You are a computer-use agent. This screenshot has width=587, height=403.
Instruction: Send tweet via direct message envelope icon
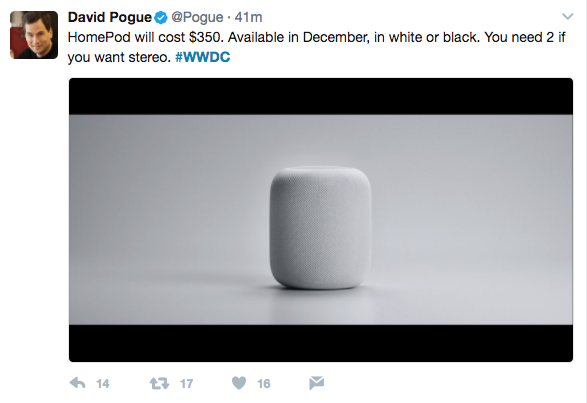point(316,383)
